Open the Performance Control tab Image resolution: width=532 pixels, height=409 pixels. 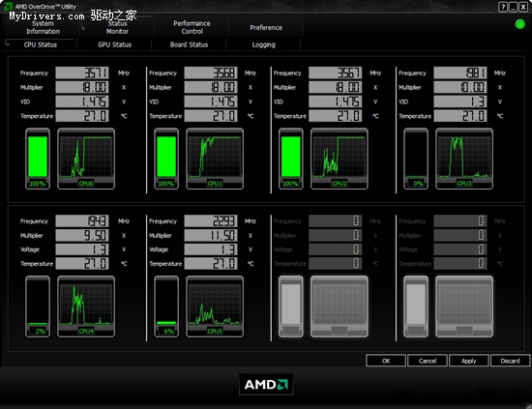click(192, 27)
